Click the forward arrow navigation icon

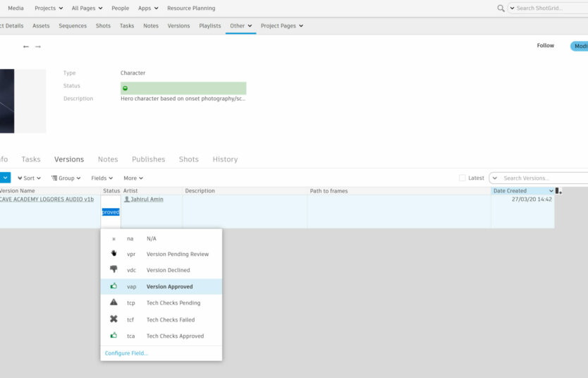tap(38, 47)
